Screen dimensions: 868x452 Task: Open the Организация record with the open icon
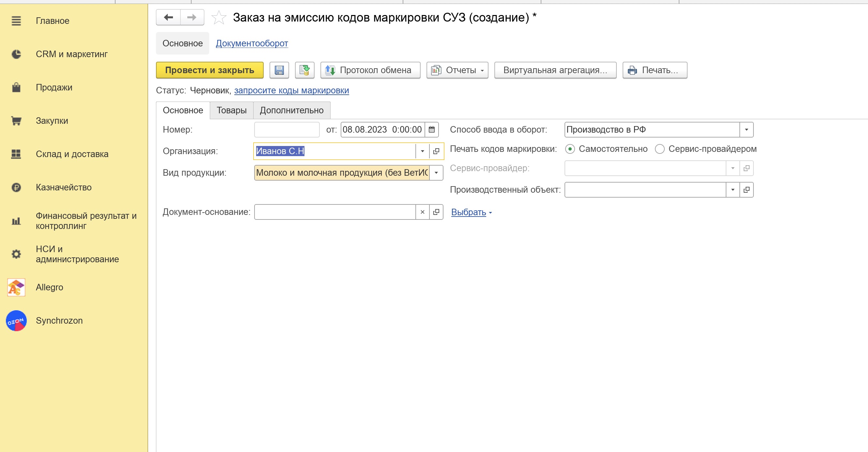[436, 151]
